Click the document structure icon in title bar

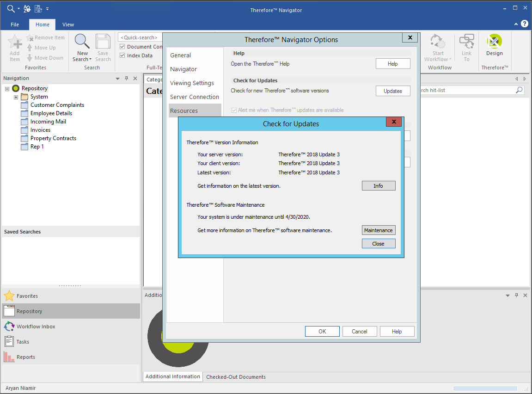click(x=38, y=9)
